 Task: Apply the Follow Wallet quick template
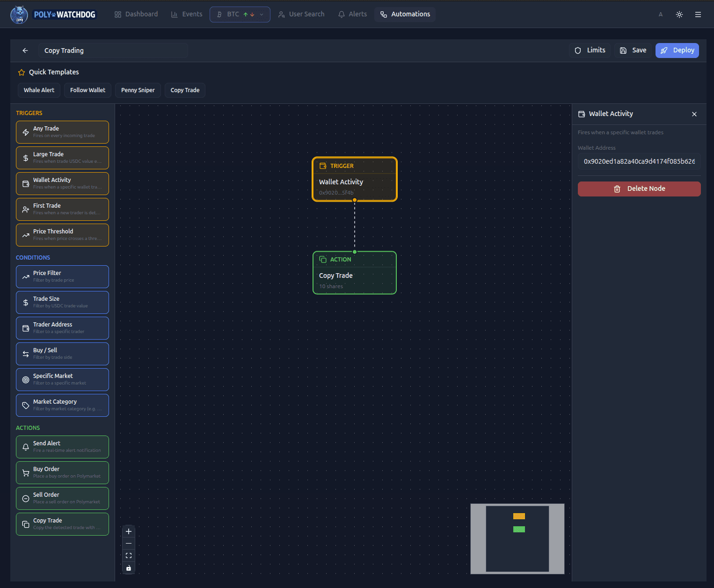(87, 90)
